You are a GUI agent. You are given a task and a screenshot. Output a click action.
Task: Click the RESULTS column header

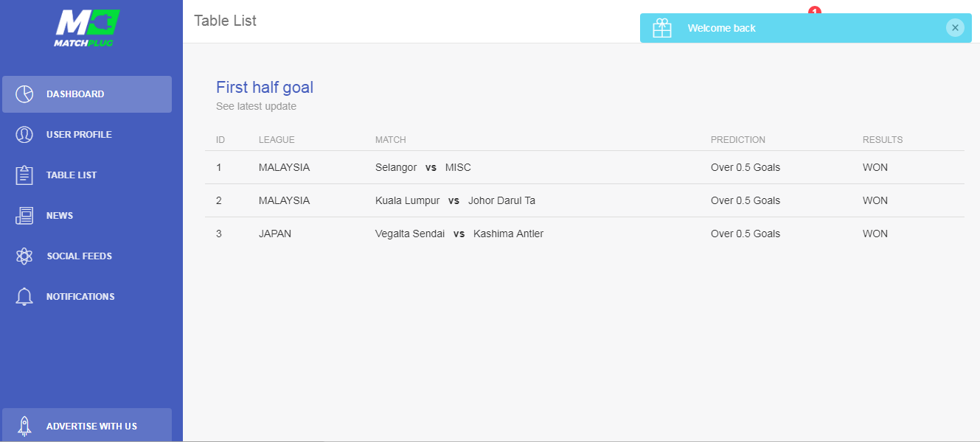coord(883,140)
